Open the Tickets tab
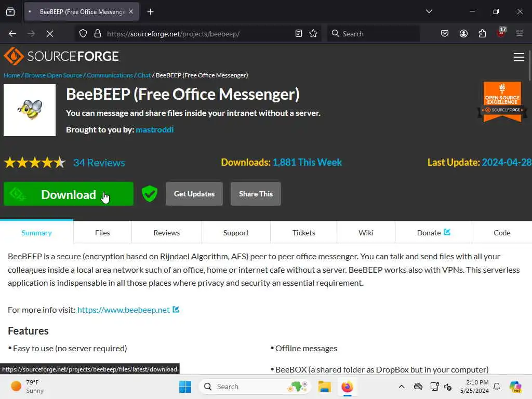 pyautogui.click(x=303, y=233)
